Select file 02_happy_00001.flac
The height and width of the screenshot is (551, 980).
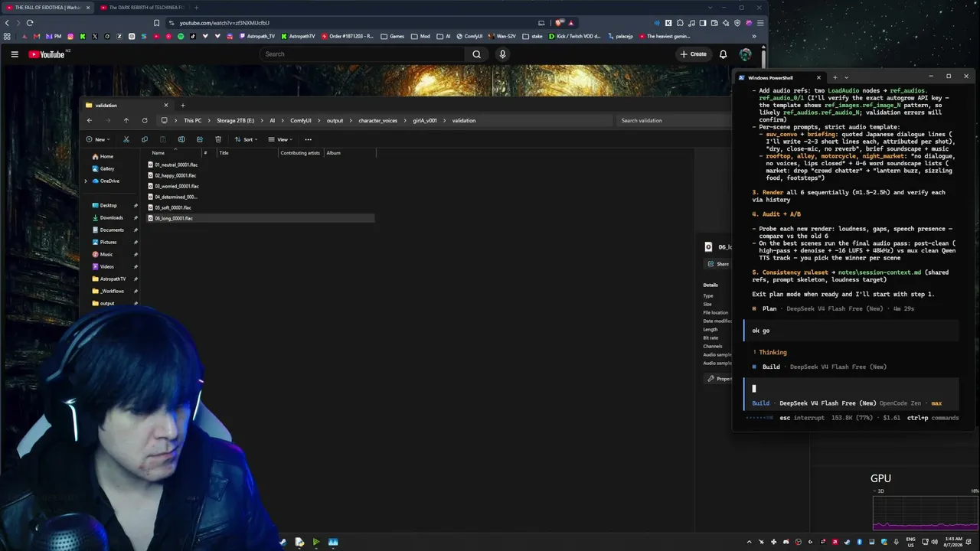pos(172,175)
